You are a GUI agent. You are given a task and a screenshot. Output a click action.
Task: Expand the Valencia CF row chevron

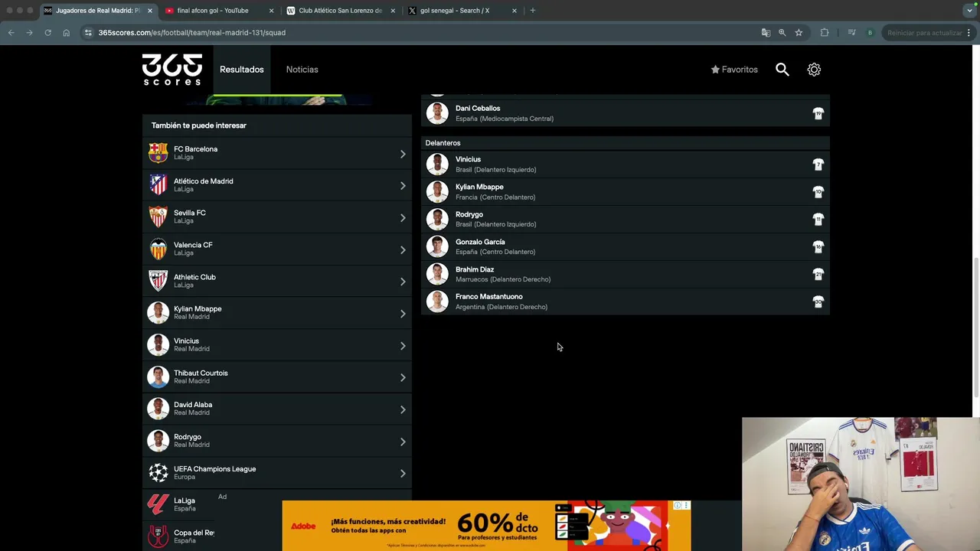coord(403,250)
